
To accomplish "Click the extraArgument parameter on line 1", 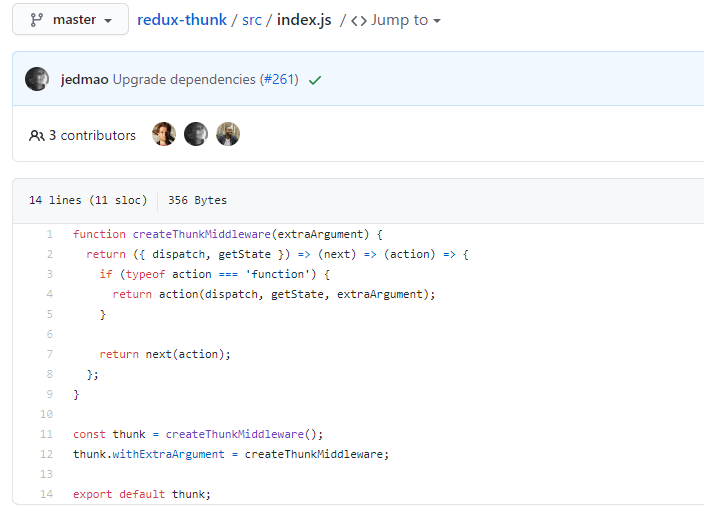I will click(x=320, y=234).
